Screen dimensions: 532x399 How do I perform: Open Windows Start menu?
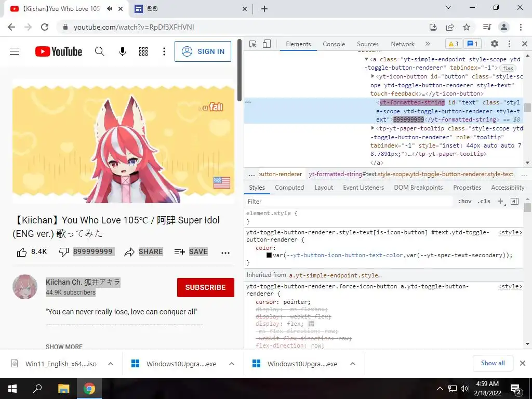click(12, 389)
